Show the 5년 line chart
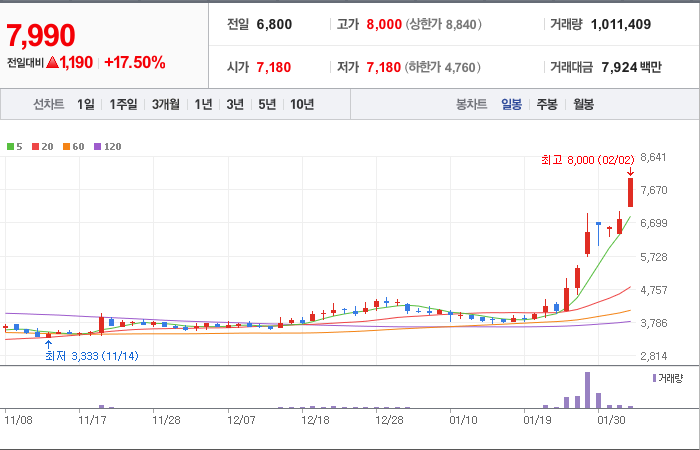 (267, 104)
